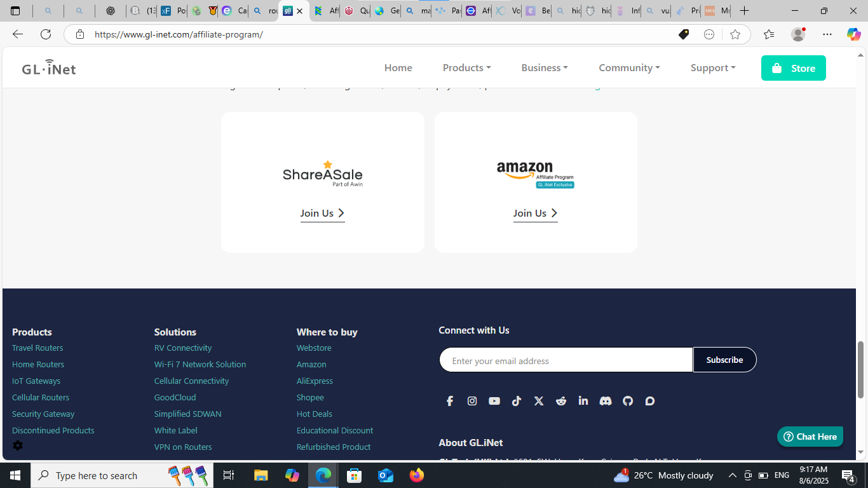Open GL.iNet TikTok icon
Viewport: 868px width, 488px height.
click(x=517, y=401)
